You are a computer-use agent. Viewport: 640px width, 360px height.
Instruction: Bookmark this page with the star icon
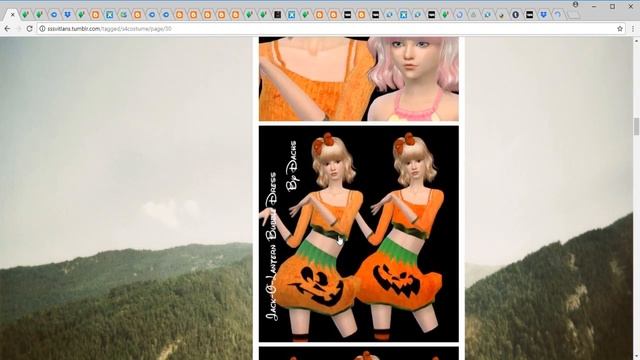(620, 29)
